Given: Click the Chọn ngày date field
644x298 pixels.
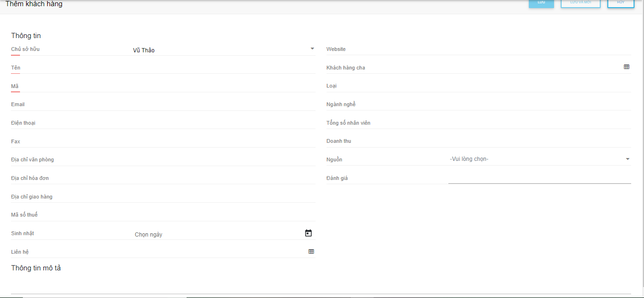Looking at the screenshot, I should (x=217, y=234).
